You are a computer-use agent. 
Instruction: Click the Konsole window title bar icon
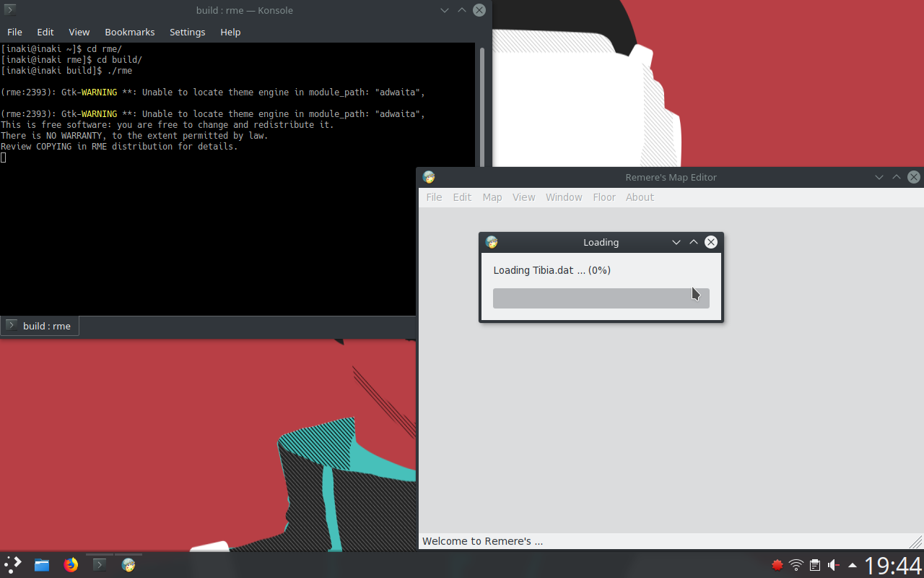pos(10,10)
